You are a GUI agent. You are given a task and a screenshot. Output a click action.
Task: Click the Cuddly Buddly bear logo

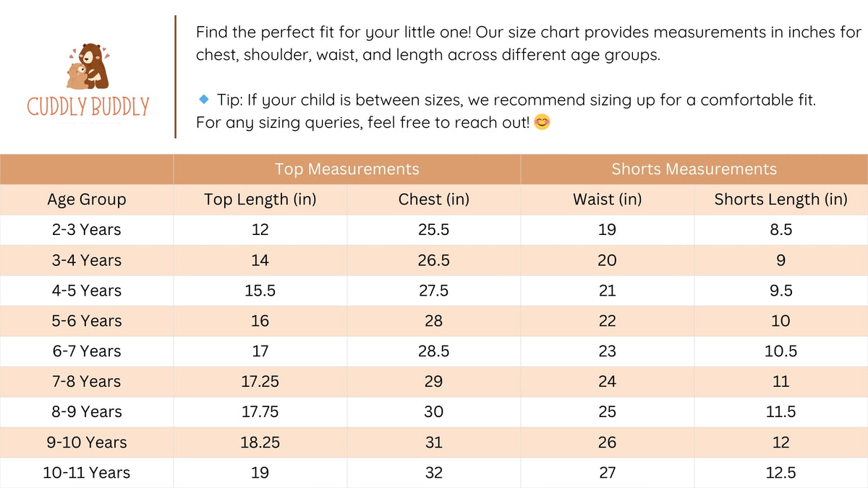click(x=87, y=67)
